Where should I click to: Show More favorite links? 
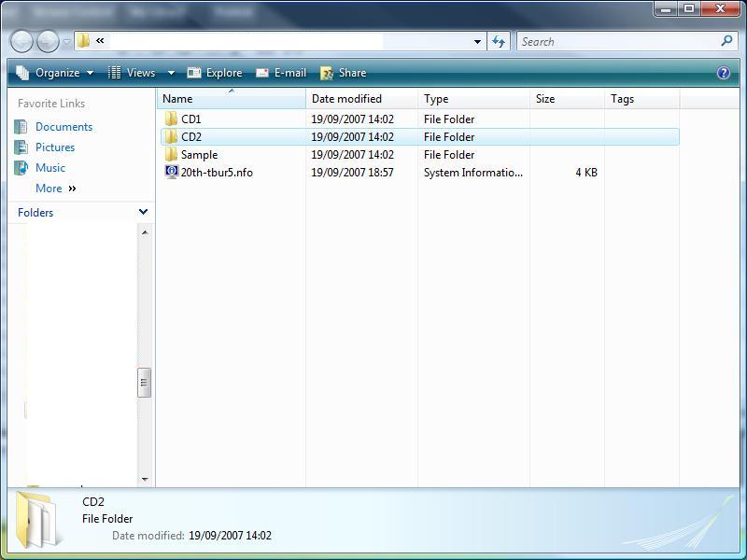[55, 189]
